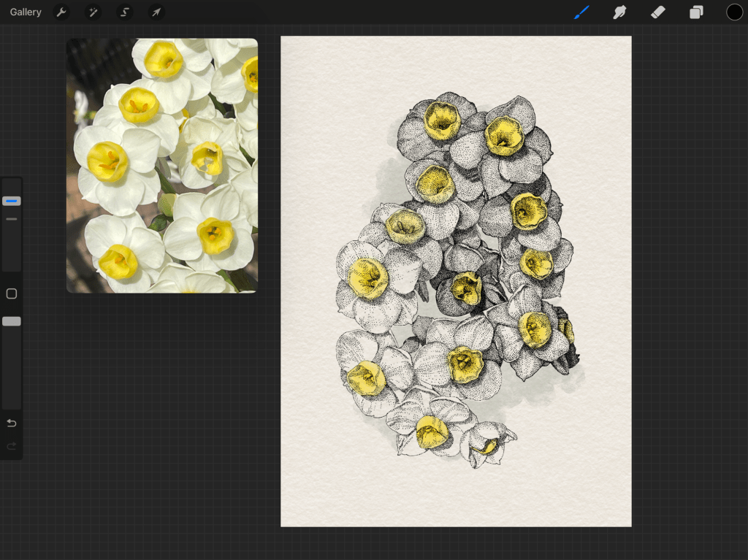The height and width of the screenshot is (560, 748).
Task: Tap the daffodil reference photo window
Action: coord(161,166)
